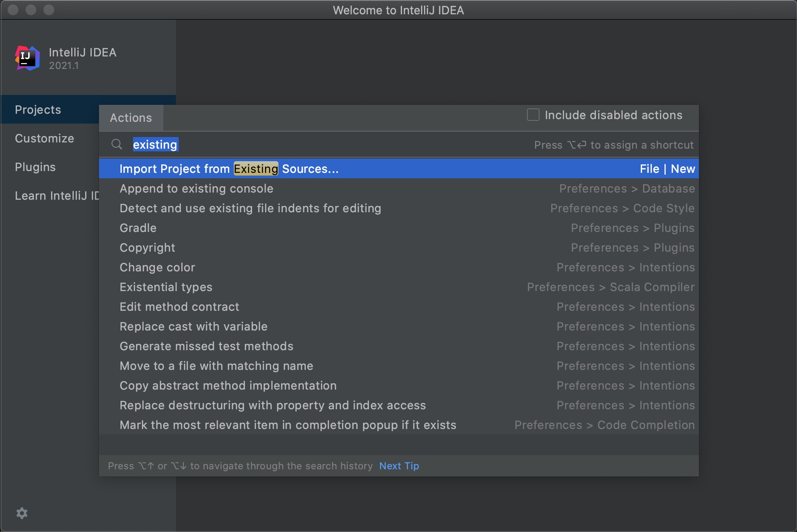Switch to the Customize section

click(x=44, y=138)
